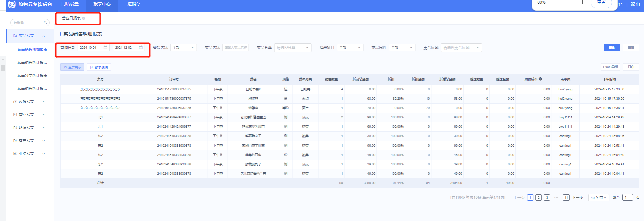Click the blue 查询 button
The image size is (644, 221).
(612, 48)
